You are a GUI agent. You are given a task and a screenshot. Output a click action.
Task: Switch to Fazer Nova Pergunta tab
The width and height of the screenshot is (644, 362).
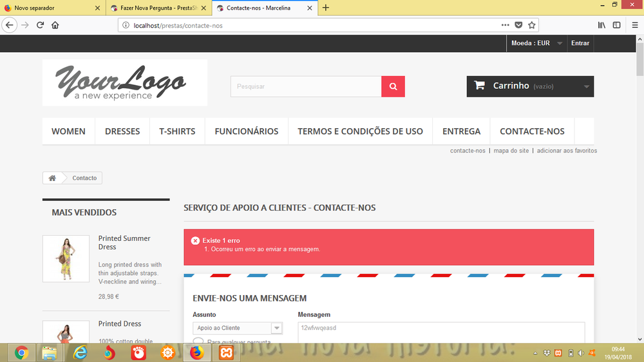coord(159,8)
